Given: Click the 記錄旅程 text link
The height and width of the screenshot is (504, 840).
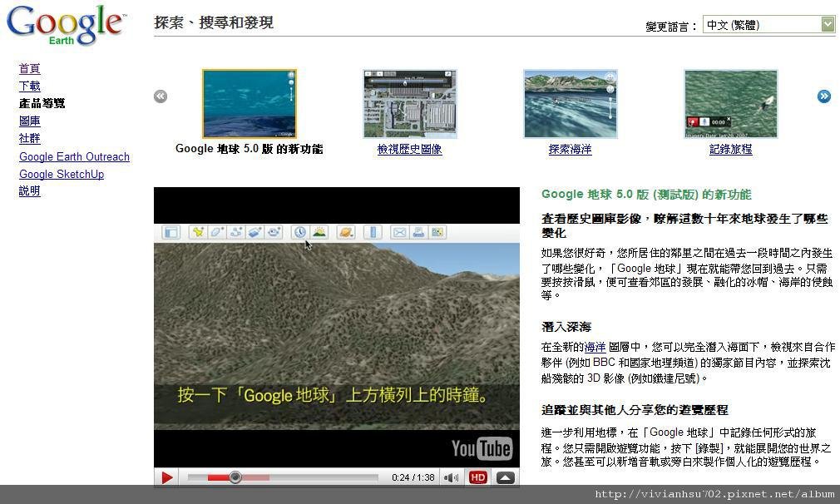Looking at the screenshot, I should 731,150.
